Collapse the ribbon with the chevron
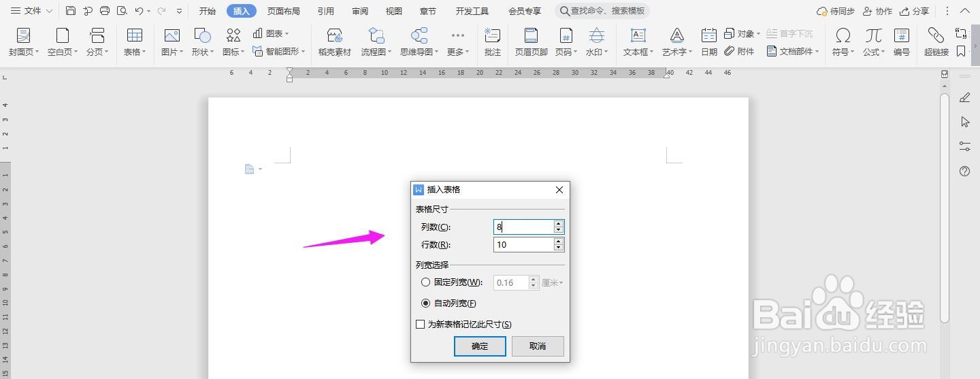 965,11
